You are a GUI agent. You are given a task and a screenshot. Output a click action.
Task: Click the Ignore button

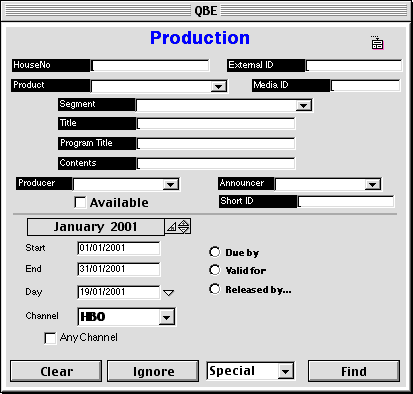[153, 371]
